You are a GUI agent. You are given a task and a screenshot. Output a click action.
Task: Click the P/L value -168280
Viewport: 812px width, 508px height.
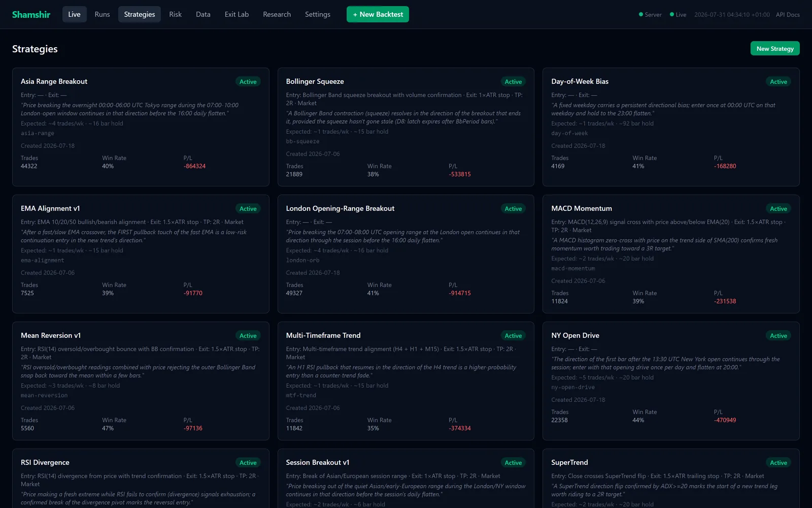tap(725, 166)
